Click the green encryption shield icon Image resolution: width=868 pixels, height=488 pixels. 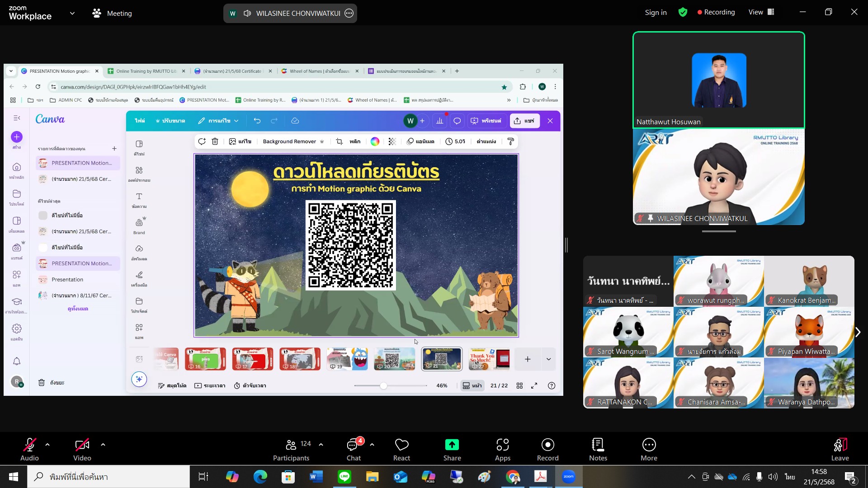click(683, 12)
